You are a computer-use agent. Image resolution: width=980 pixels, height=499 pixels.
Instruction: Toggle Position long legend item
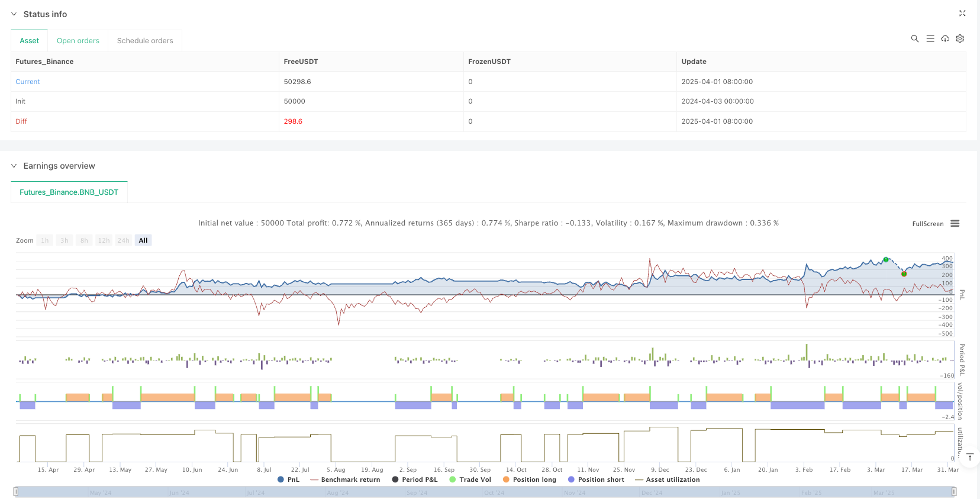529,479
